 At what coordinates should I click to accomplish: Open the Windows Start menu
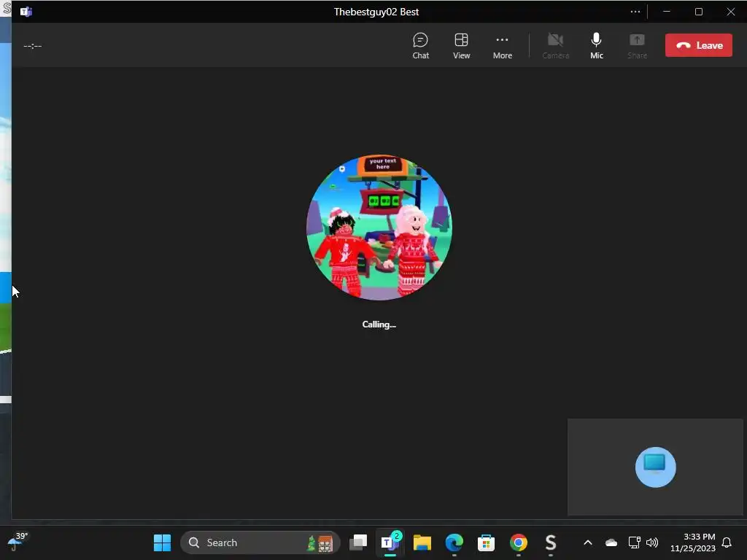(162, 542)
